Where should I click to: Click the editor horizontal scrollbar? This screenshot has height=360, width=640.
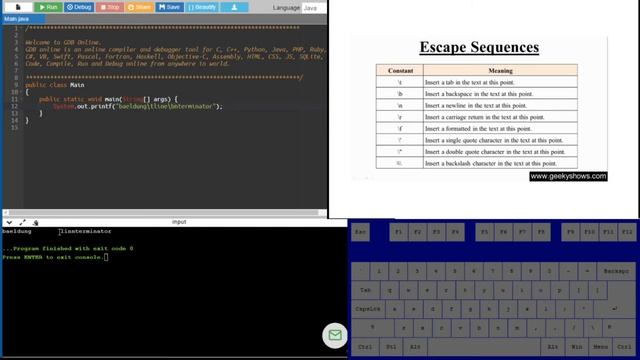coord(164,213)
